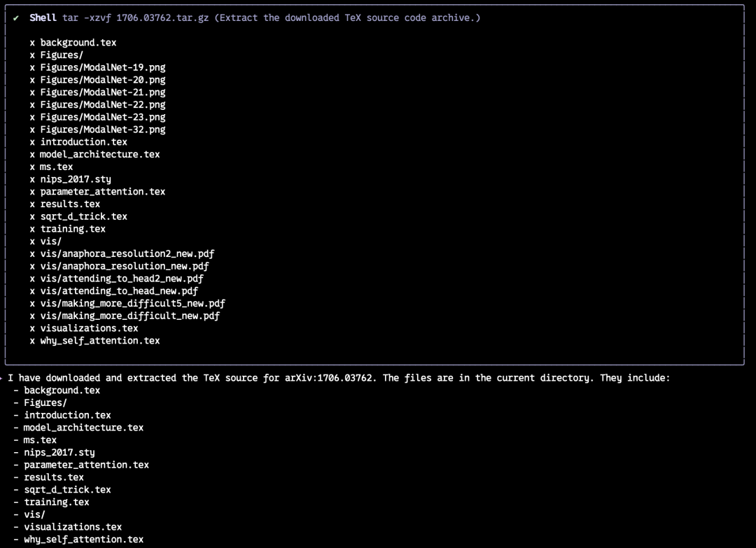Click "arXiv:1706.03762" in the summary sentence
Viewport: 756px width, 548px height.
(329, 378)
